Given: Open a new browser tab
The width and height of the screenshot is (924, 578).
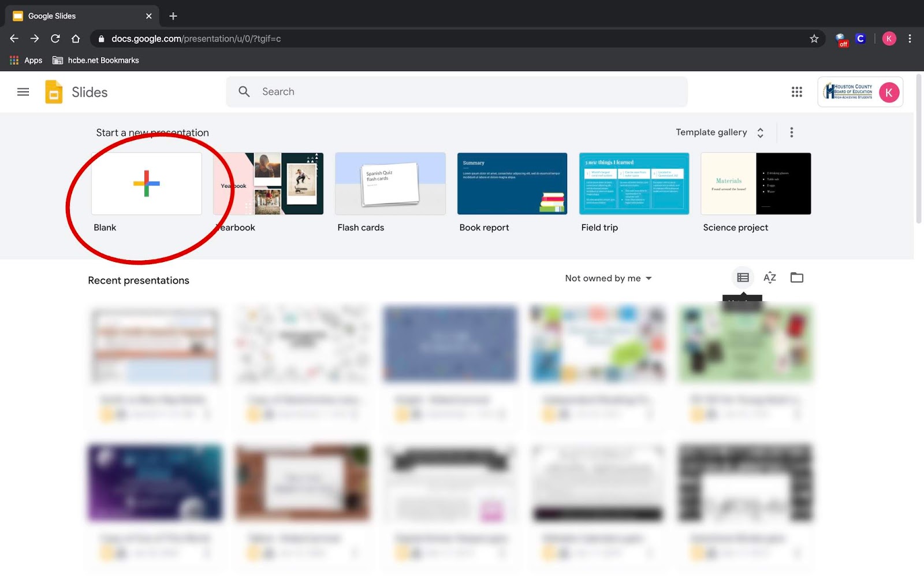Looking at the screenshot, I should coord(173,16).
